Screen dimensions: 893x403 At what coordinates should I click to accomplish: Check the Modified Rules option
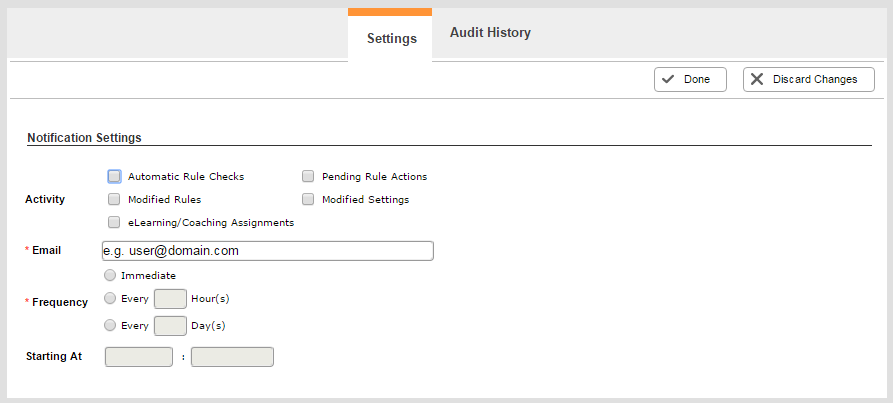pyautogui.click(x=114, y=199)
